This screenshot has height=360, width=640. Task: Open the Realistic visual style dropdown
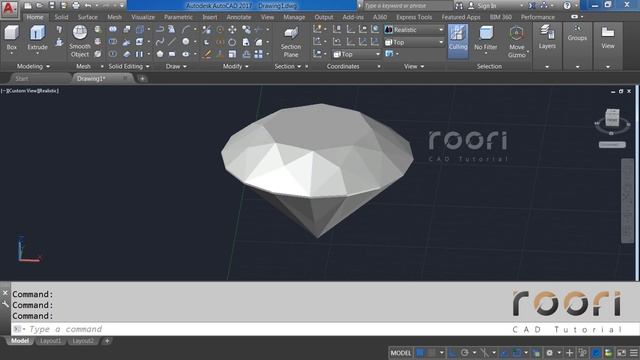(x=414, y=29)
